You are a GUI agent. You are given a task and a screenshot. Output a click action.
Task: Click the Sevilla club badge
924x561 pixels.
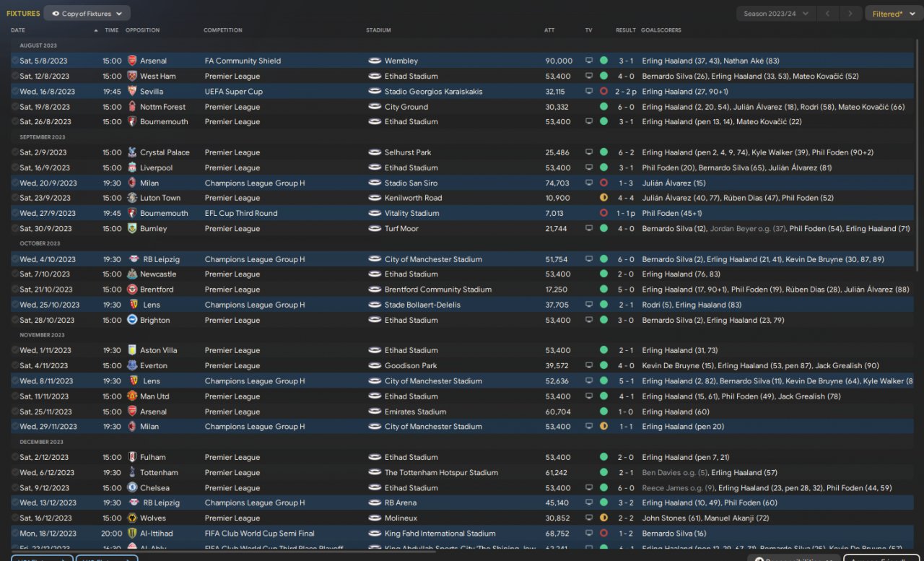tap(132, 92)
